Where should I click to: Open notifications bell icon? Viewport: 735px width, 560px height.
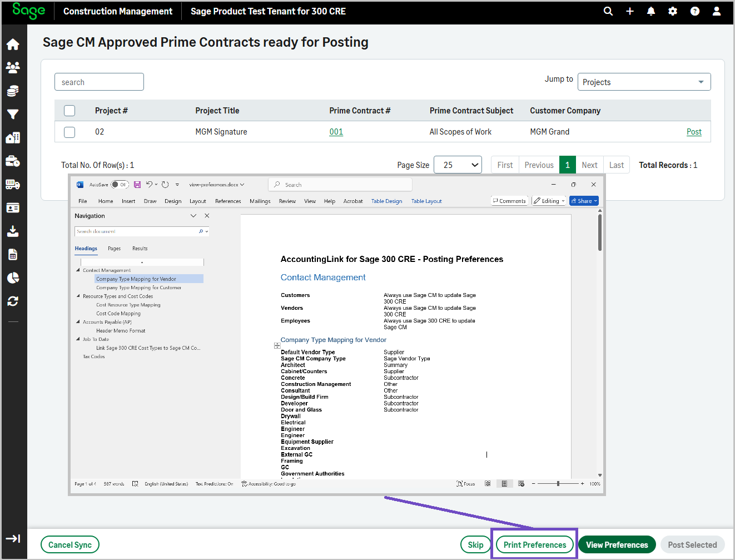pos(651,11)
